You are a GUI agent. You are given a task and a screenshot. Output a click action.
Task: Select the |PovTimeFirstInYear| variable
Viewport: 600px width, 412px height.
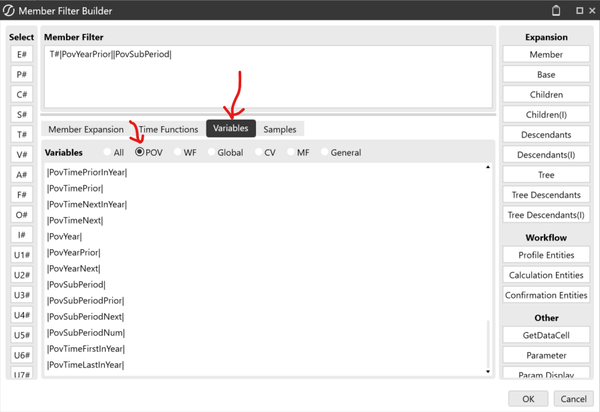tap(86, 349)
